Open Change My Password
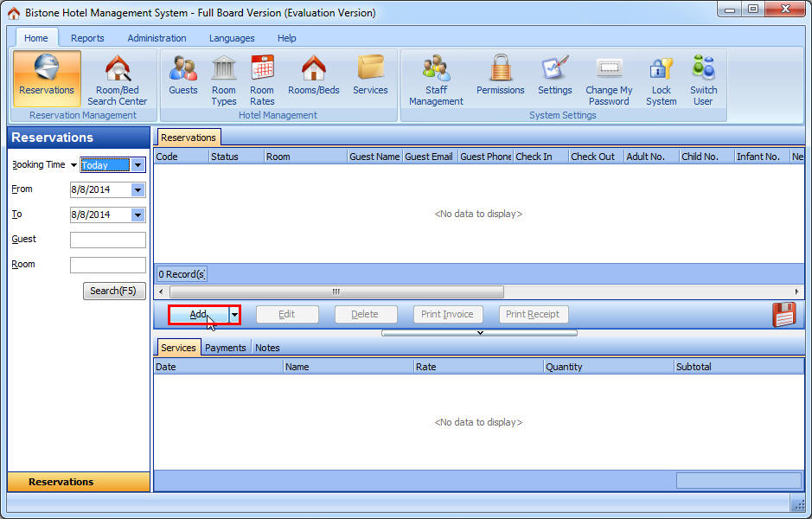812x519 pixels. coord(608,78)
